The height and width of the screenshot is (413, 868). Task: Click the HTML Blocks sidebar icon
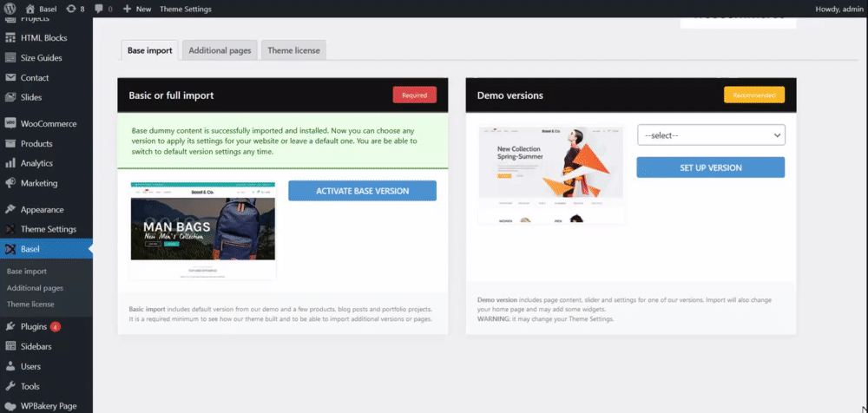click(10, 38)
